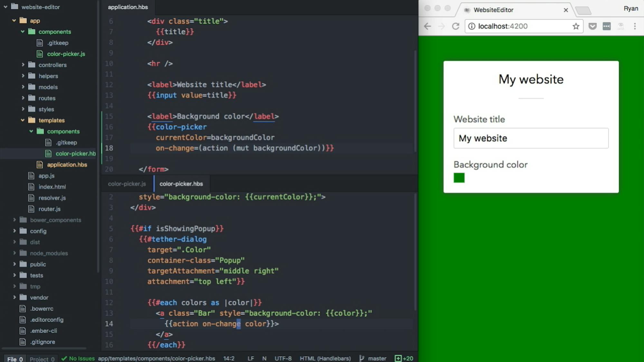Click the Project 0 button in status bar
The image size is (644, 362).
[42, 358]
